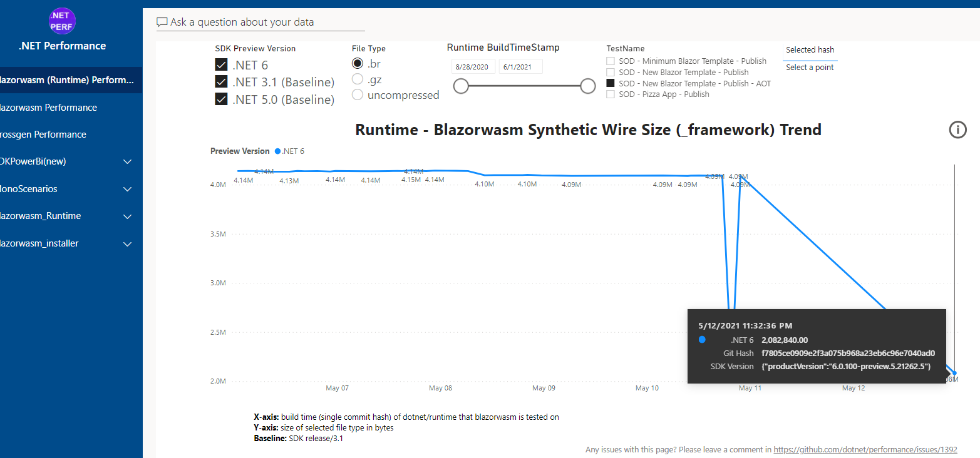
Task: Open the chart info tooltip icon
Action: click(957, 130)
